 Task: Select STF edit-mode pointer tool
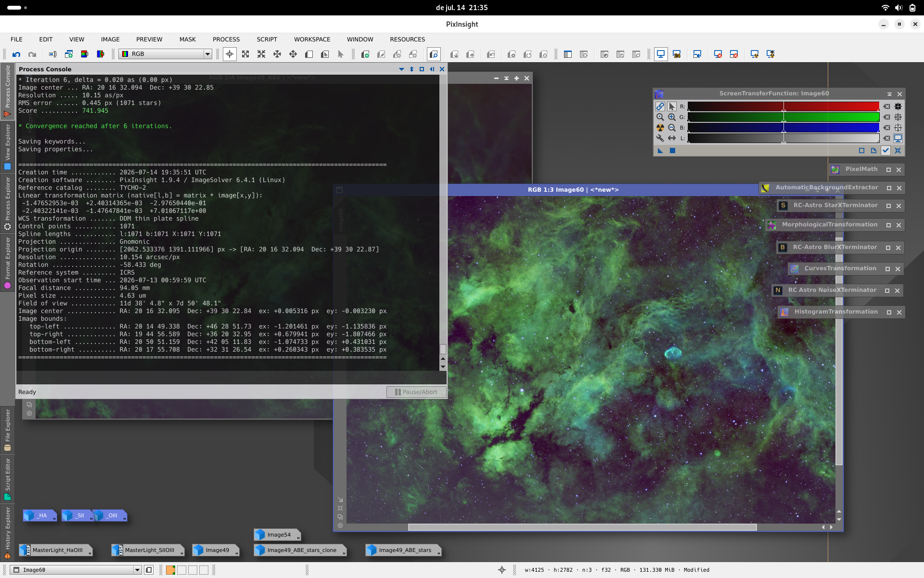[671, 106]
